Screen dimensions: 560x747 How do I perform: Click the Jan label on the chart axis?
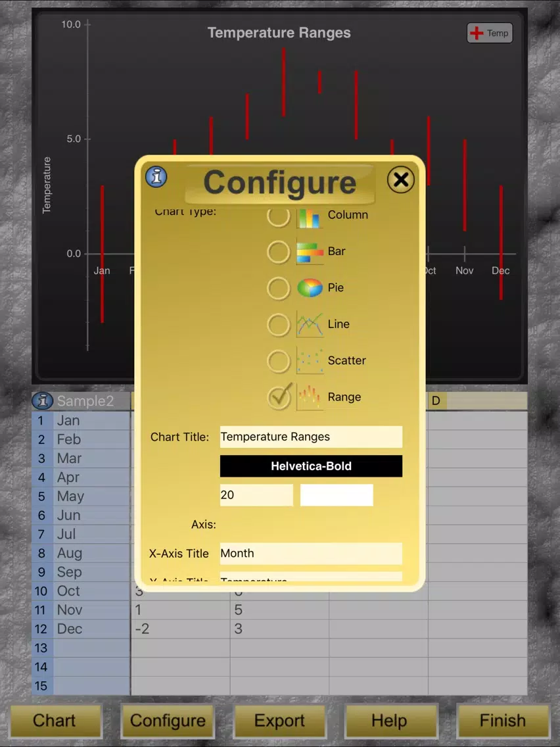point(102,271)
